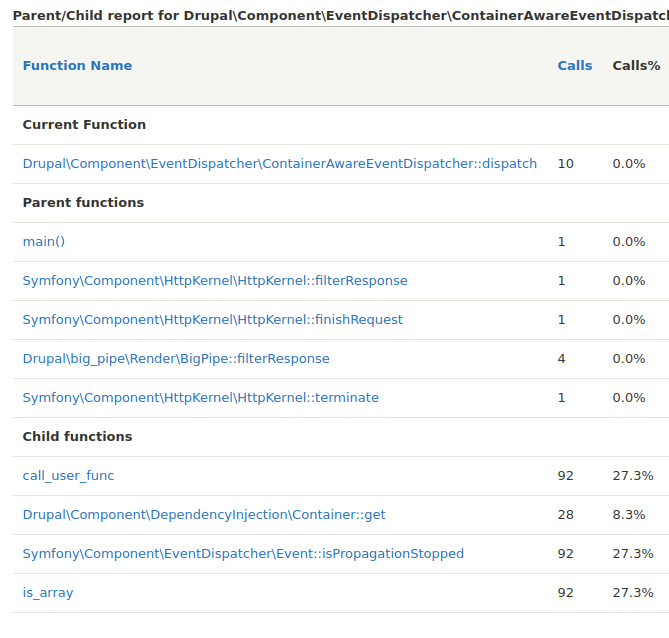Select 0.0% in HttpKernel::terminate row
Screen dimensions: 669x638
(x=628, y=398)
